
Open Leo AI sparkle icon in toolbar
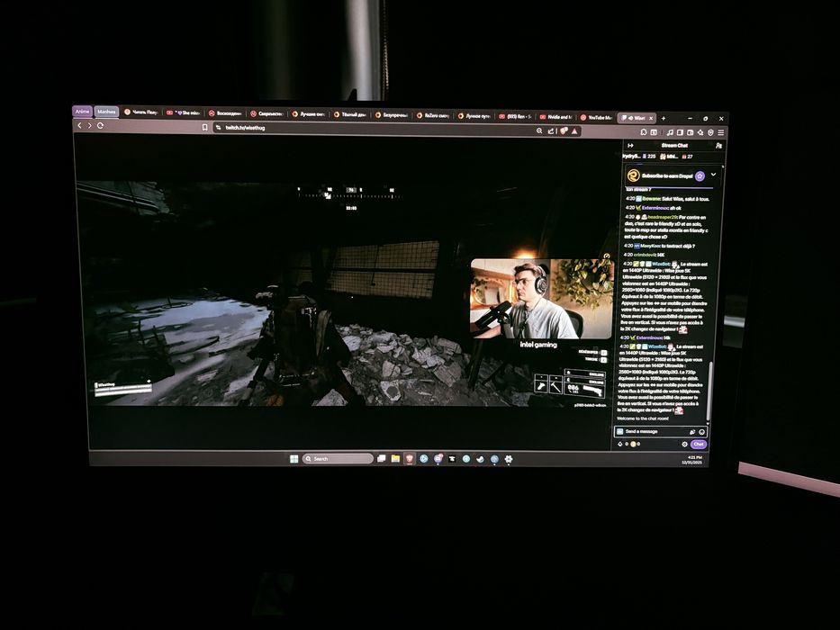tap(700, 132)
